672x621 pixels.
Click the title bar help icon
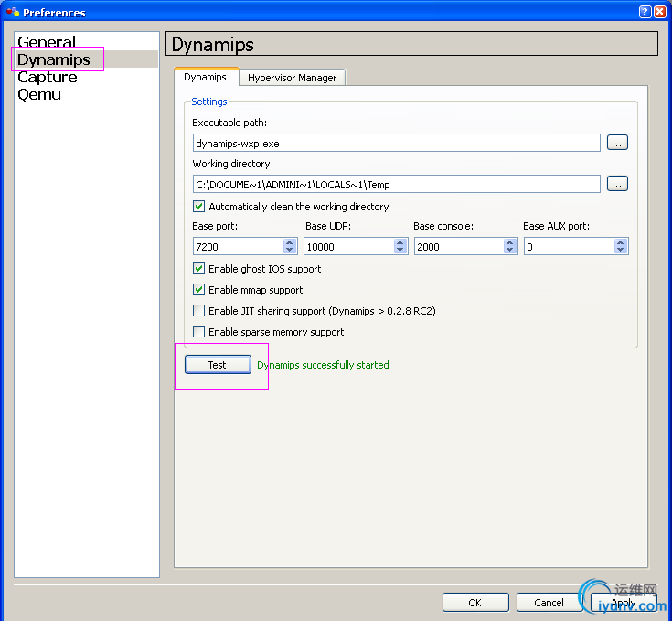click(x=645, y=12)
